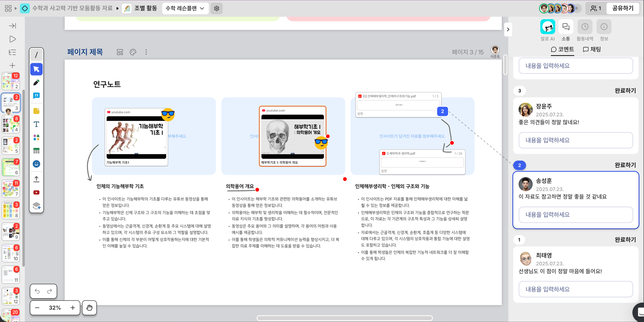
Task: Open the shapes tool
Action: (x=36, y=137)
